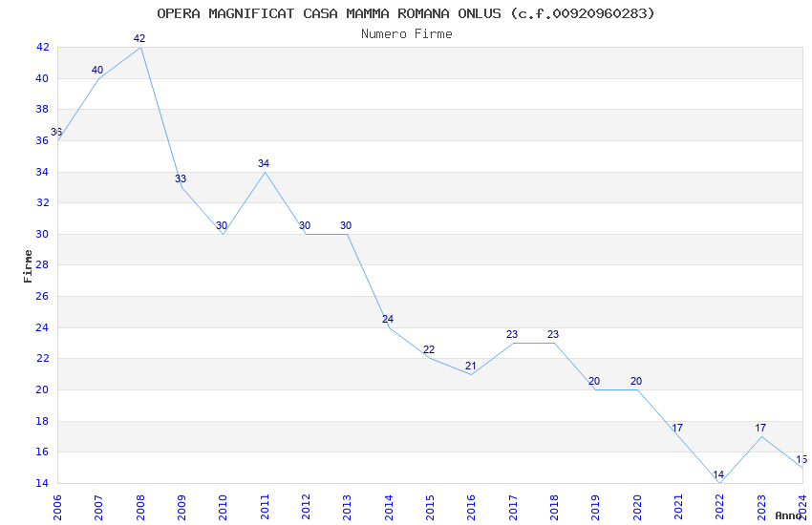Click y-axis tick label 18
The image size is (812, 525).
42,421
